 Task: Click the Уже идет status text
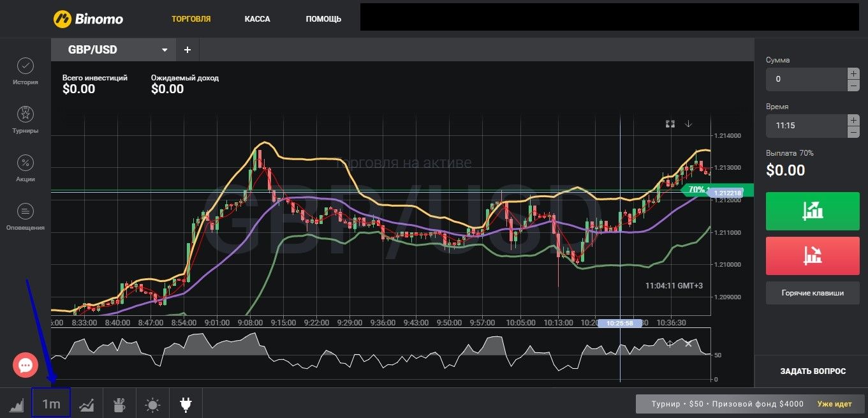click(835, 404)
